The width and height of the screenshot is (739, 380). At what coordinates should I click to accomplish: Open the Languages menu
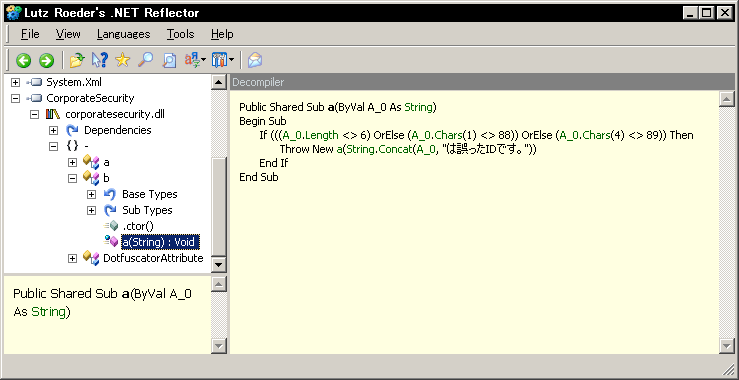point(123,34)
